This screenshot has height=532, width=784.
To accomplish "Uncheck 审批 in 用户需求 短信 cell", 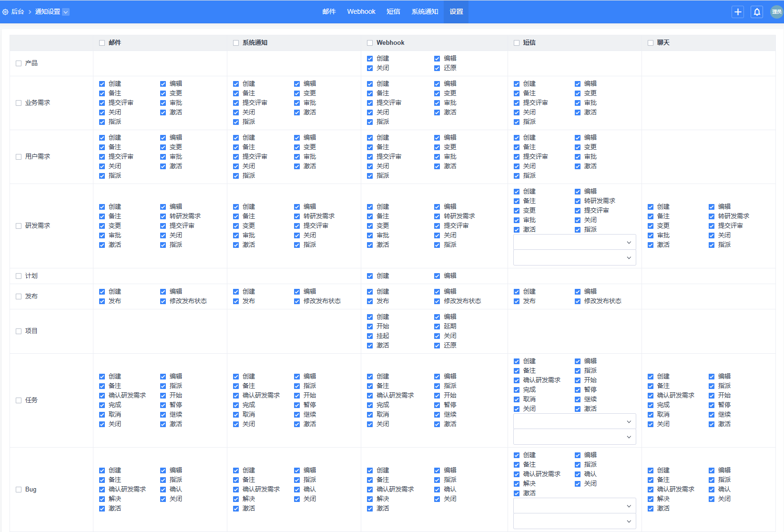I will point(578,157).
